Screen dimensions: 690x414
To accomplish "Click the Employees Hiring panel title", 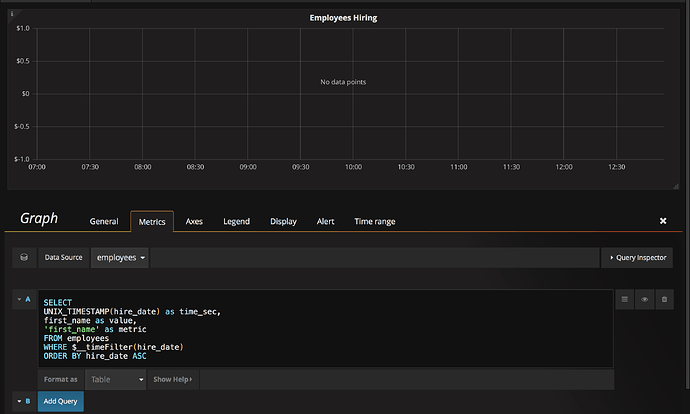I will point(343,18).
